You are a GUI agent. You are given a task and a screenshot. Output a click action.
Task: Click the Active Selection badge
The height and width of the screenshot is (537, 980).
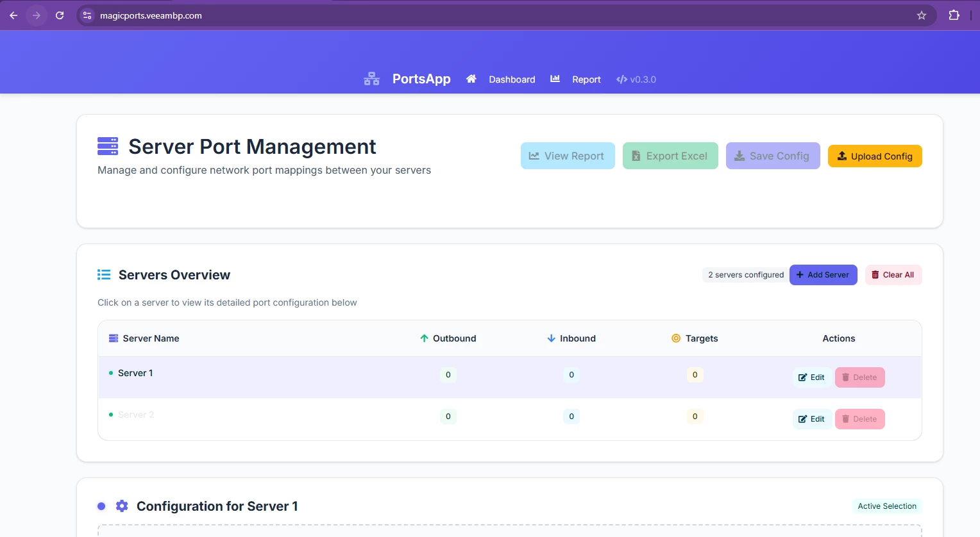(x=887, y=506)
